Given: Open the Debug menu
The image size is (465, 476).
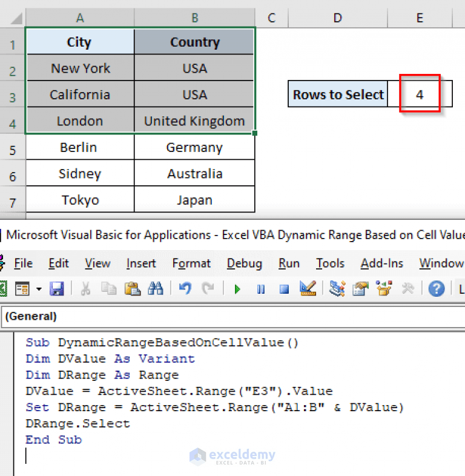Looking at the screenshot, I should (x=245, y=263).
